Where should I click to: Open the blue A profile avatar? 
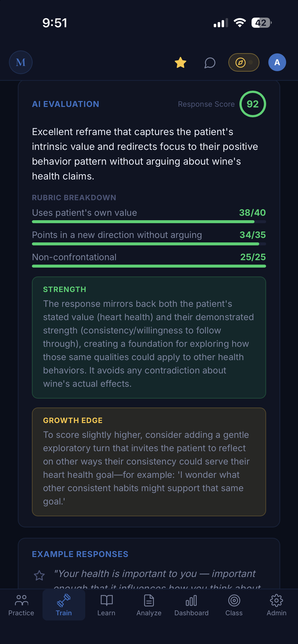click(x=277, y=62)
